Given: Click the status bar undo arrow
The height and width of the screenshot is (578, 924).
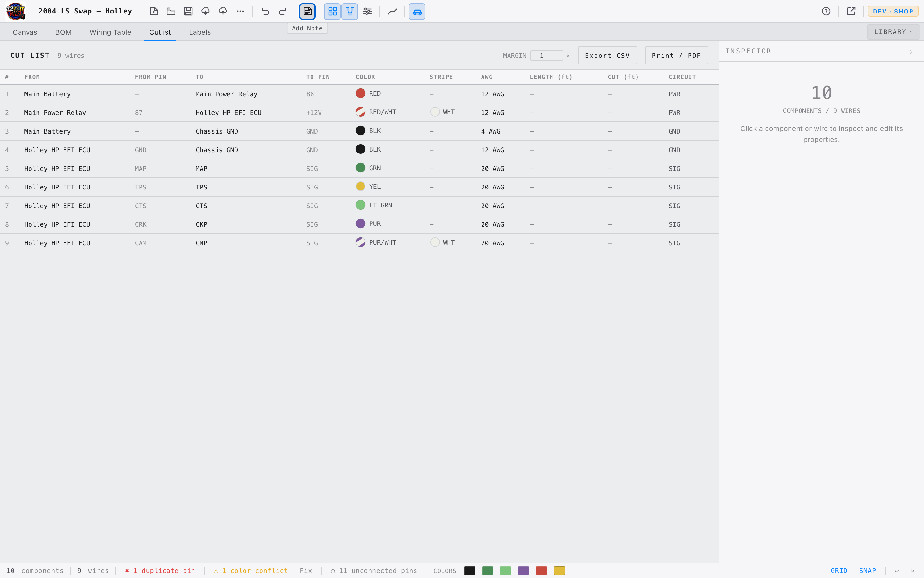Looking at the screenshot, I should click(x=897, y=571).
